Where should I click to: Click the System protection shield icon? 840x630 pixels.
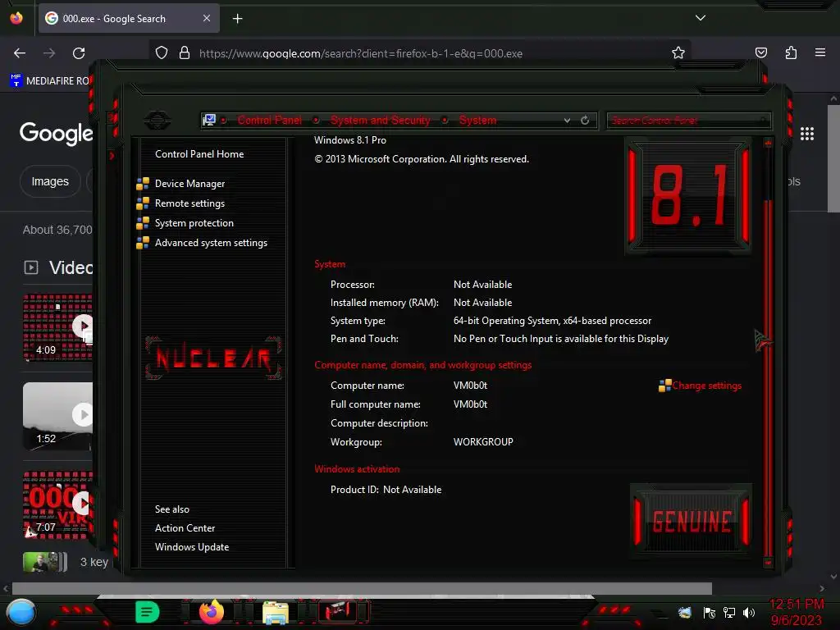(143, 223)
